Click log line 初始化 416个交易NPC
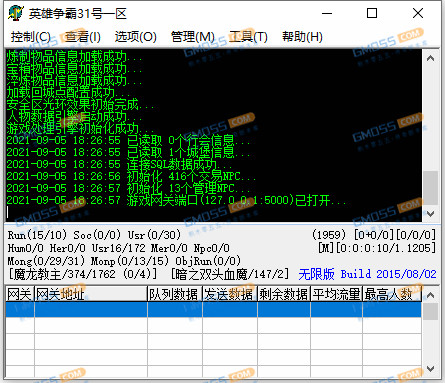 pos(131,176)
